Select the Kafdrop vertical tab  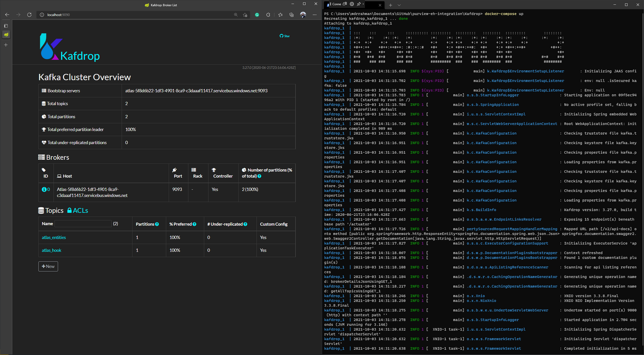6,35
